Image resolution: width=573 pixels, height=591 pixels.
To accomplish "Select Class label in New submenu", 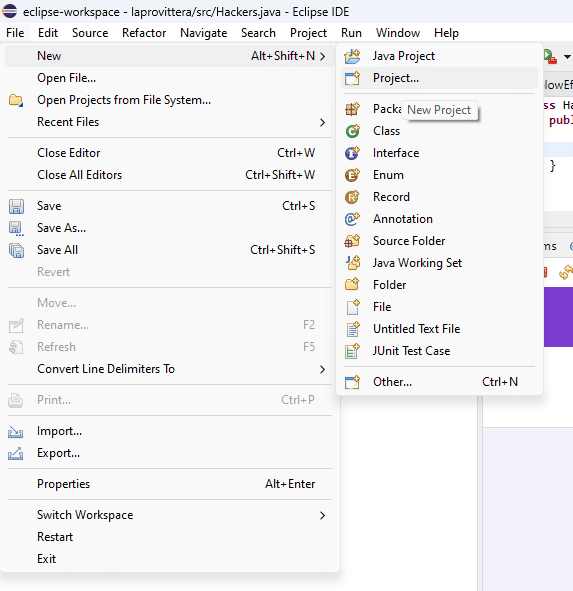I will pyautogui.click(x=386, y=131).
